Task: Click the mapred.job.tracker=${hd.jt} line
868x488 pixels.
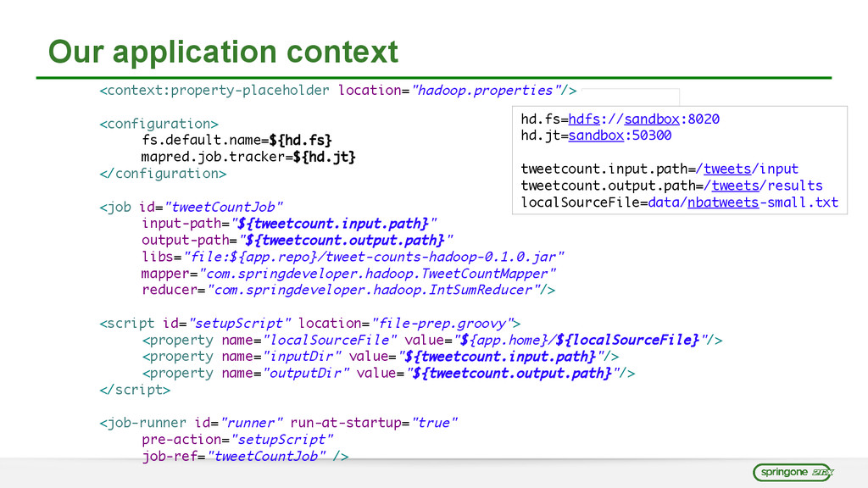Action: click(x=248, y=157)
